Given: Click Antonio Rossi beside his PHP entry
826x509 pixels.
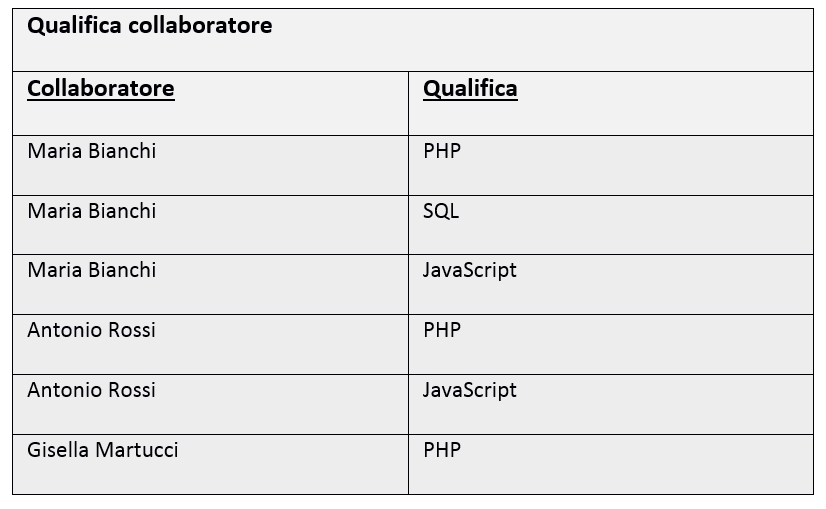Looking at the screenshot, I should (x=91, y=330).
